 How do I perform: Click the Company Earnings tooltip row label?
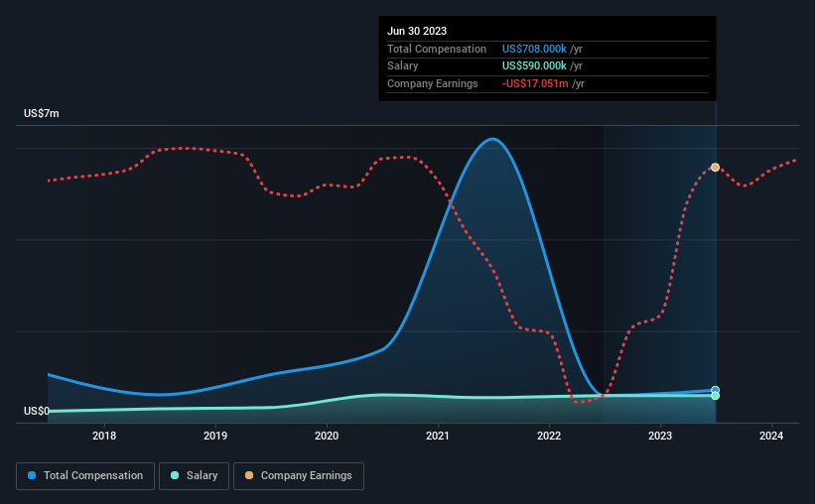coord(433,83)
